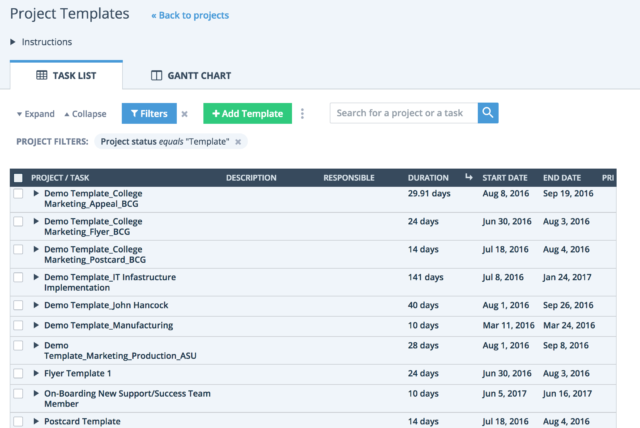Go back to projects
Screen dimensions: 640x428
190,16
